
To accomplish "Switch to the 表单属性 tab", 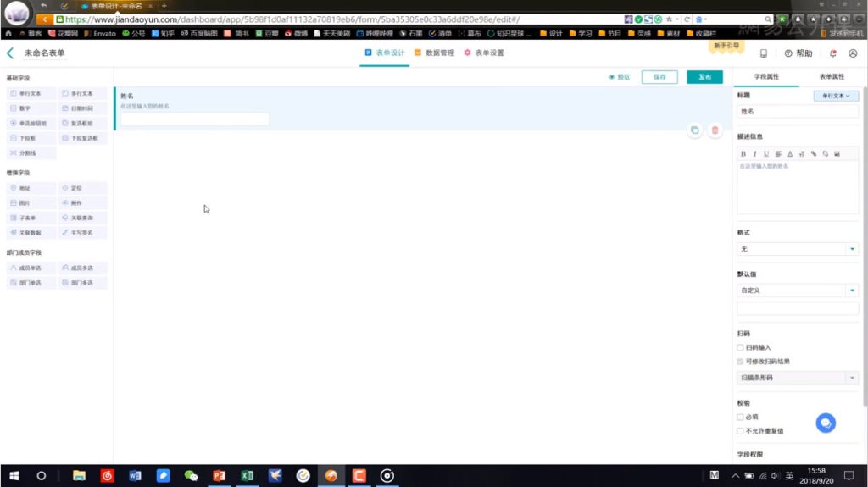I will 832,77.
